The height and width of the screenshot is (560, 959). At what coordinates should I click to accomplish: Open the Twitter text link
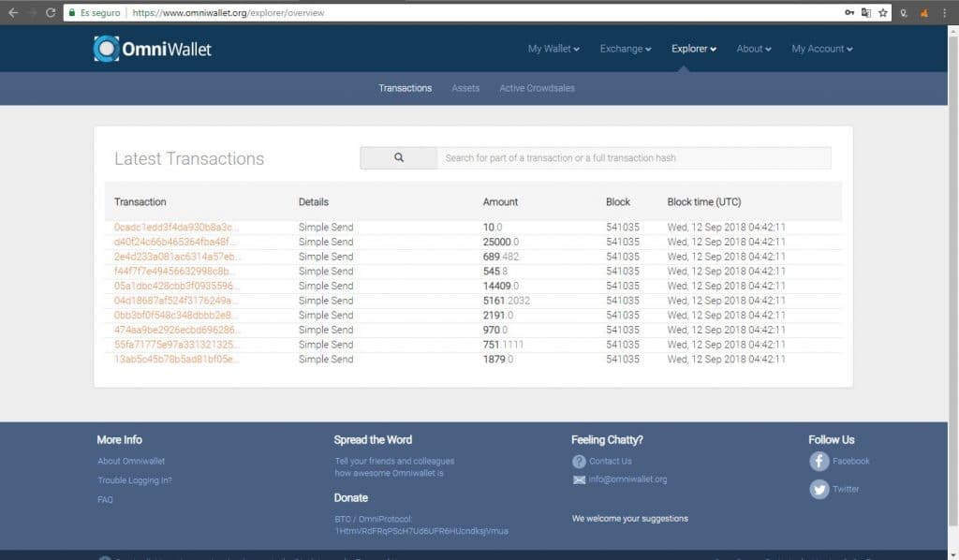[x=846, y=489]
